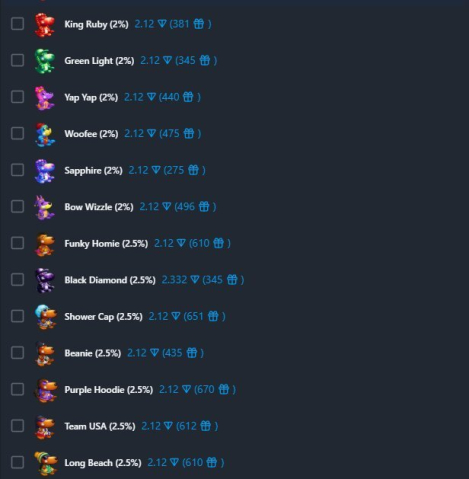Click the Shower Cap dog icon
469x479 pixels.
45,316
